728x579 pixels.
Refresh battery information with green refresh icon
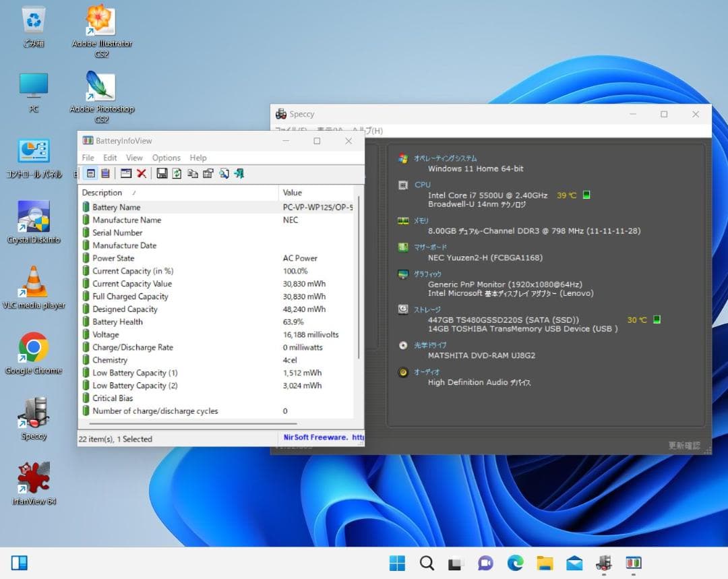point(176,173)
